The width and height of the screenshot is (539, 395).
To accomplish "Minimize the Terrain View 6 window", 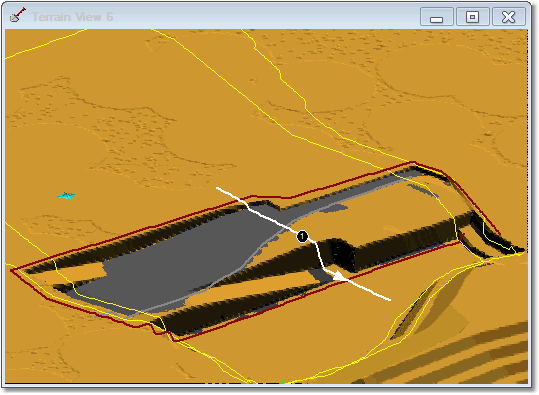I will pyautogui.click(x=437, y=17).
